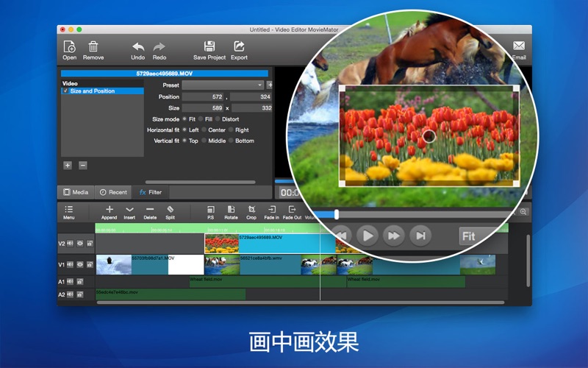Click the Crop tool icon
The image size is (588, 368).
point(251,210)
